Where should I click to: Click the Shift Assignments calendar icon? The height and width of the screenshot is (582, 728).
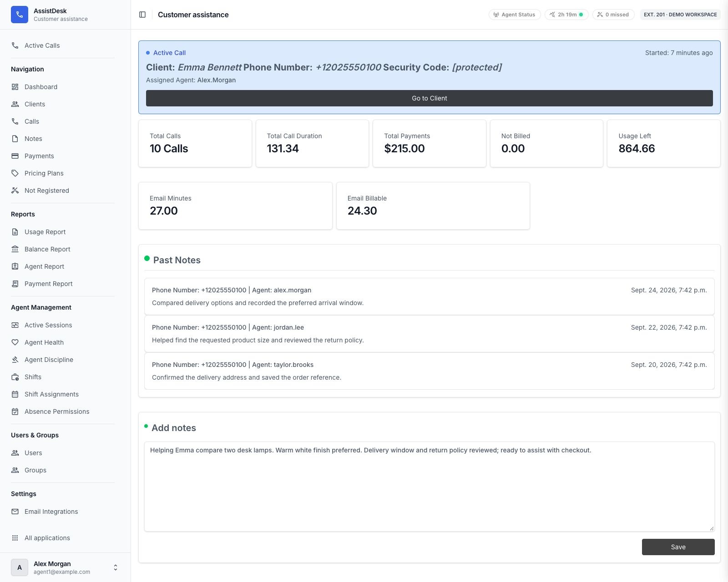click(x=15, y=394)
